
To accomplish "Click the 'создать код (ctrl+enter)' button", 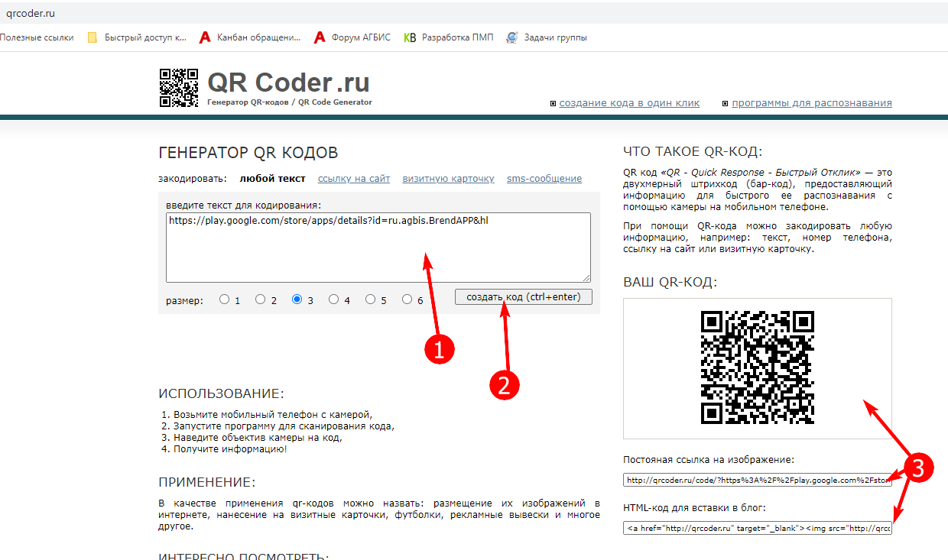I will 524,296.
